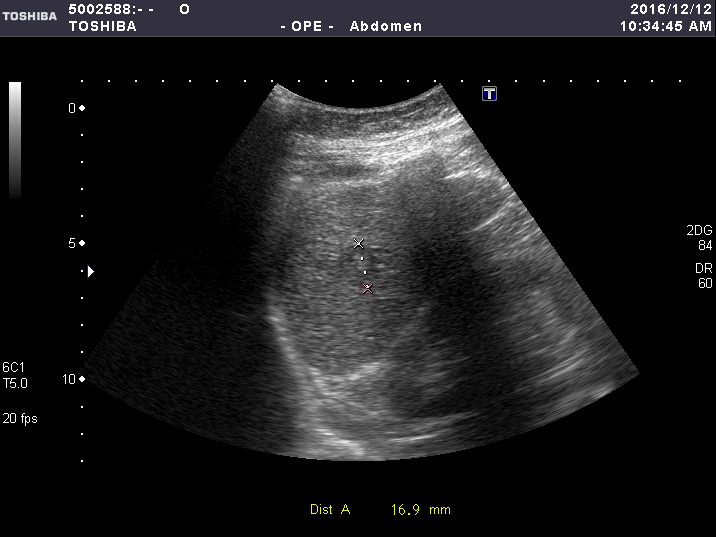
Task: Click the Abdomen preset label
Action: pyautogui.click(x=386, y=26)
